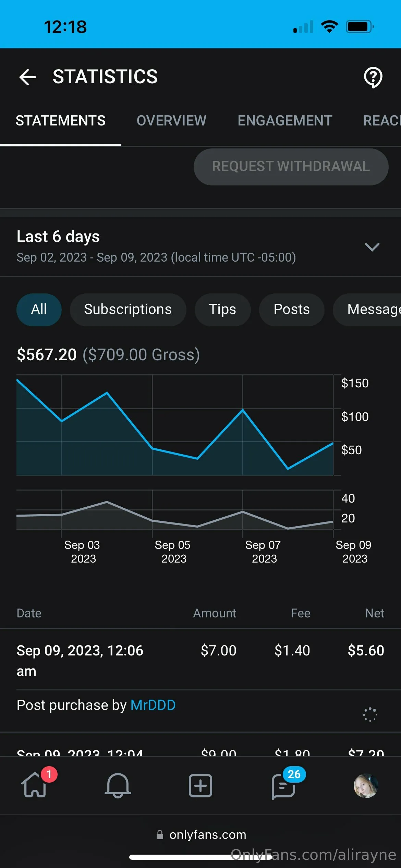Tap the new post plus icon

(x=200, y=785)
